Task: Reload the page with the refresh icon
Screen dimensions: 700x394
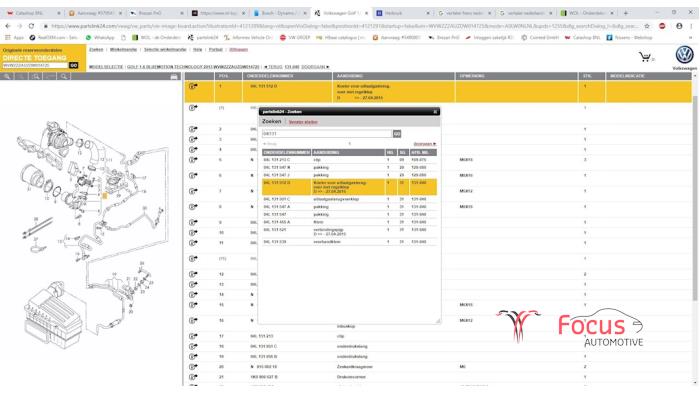Action: pyautogui.click(x=31, y=26)
